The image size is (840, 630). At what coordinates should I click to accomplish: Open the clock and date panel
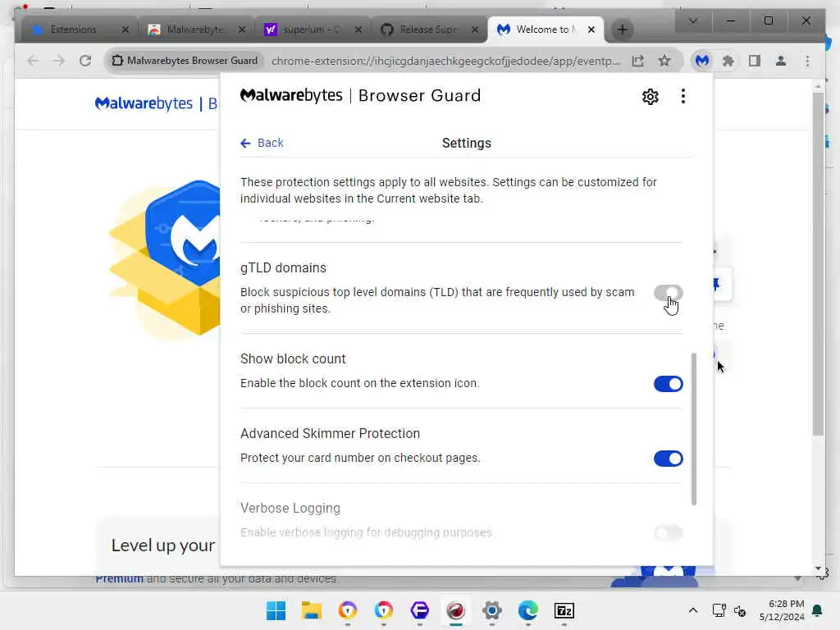pyautogui.click(x=782, y=610)
